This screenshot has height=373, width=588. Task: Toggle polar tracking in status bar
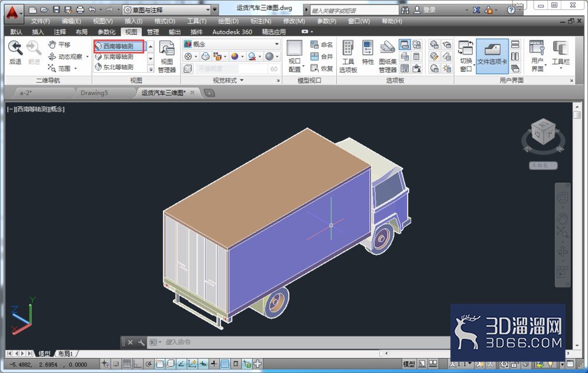click(149, 364)
